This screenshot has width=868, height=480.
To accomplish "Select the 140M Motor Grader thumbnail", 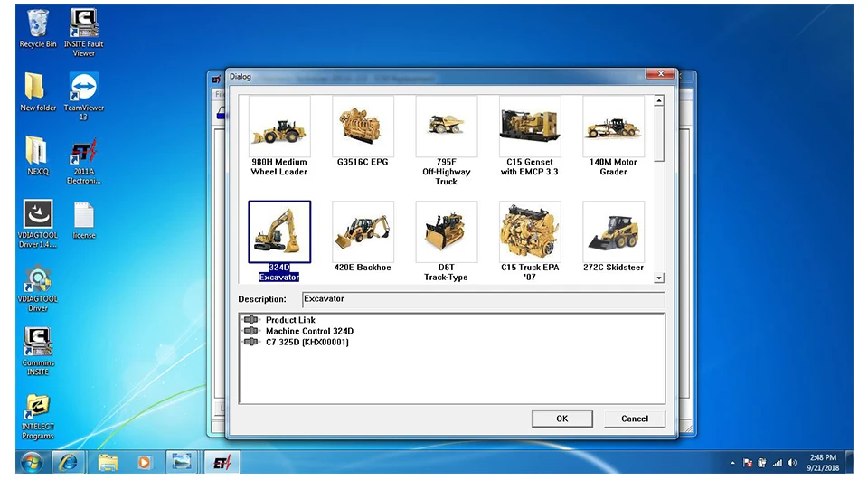I will point(614,127).
